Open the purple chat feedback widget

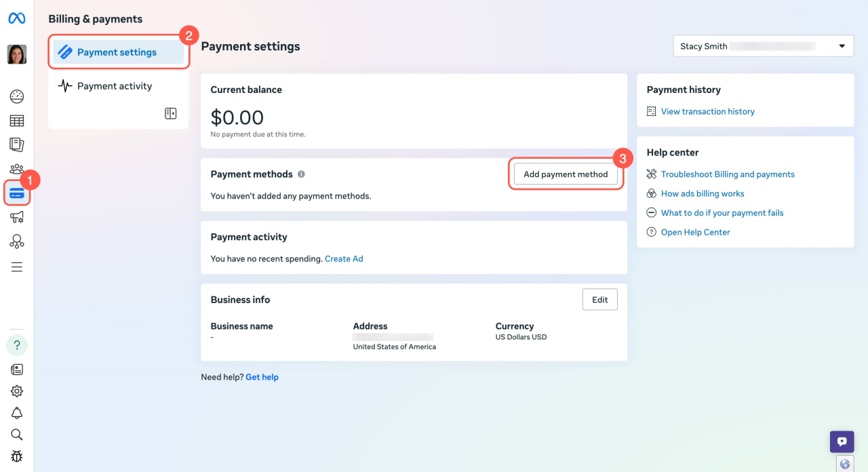[x=842, y=441]
